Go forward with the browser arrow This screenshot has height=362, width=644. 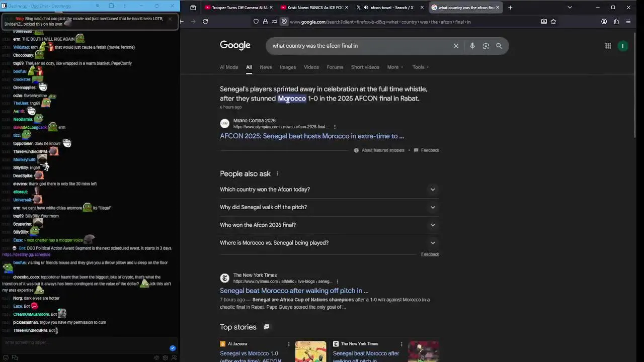193,22
